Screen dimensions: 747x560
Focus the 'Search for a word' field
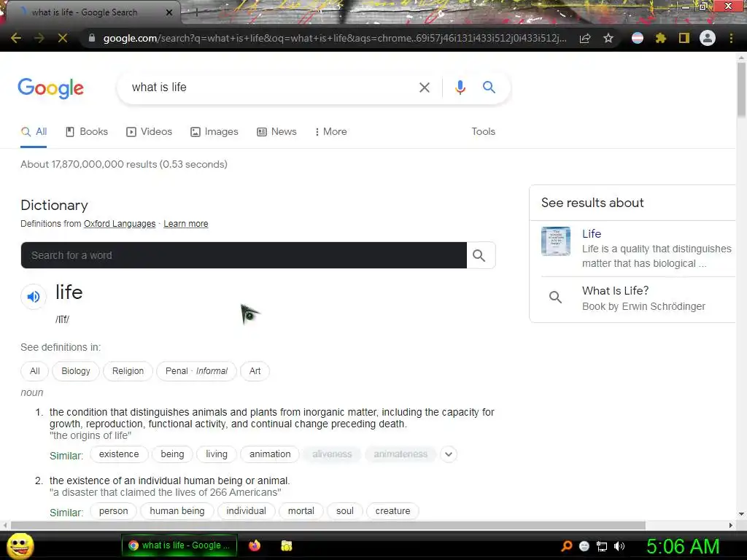pos(244,255)
